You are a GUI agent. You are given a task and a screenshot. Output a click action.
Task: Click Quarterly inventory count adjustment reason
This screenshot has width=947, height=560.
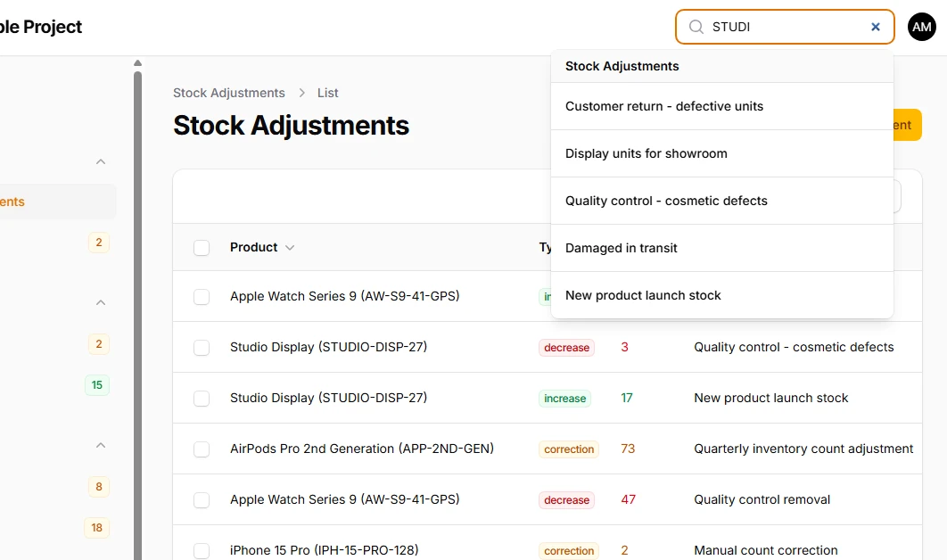[x=803, y=449]
